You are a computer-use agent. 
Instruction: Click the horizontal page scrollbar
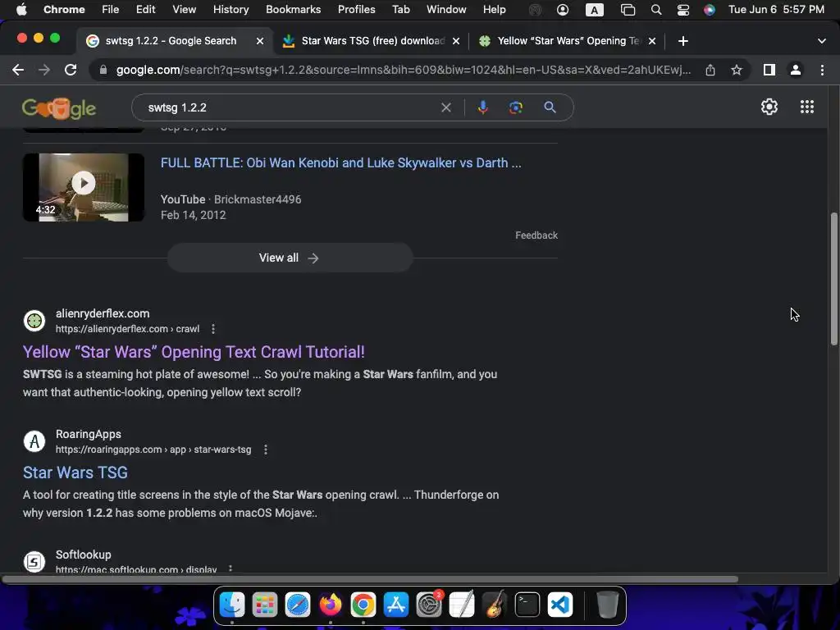click(370, 579)
